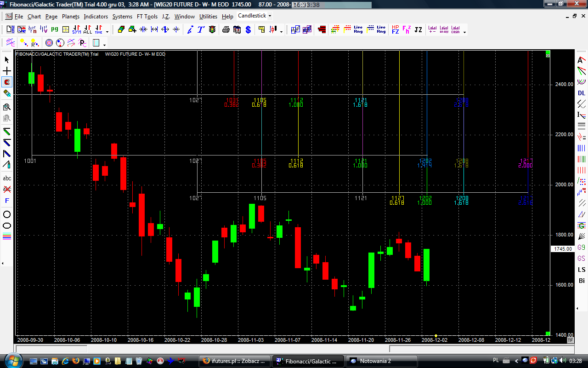Expand the dropdown arrow after Label clean

pos(464,32)
